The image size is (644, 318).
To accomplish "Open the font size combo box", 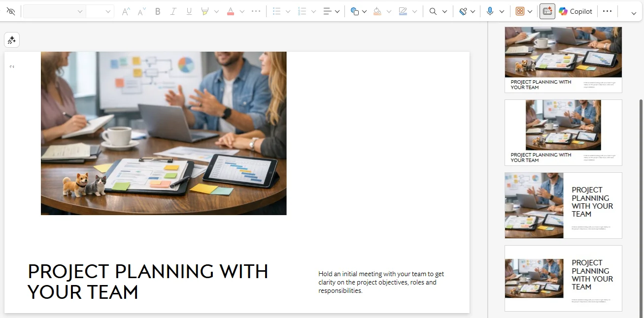I will 100,11.
